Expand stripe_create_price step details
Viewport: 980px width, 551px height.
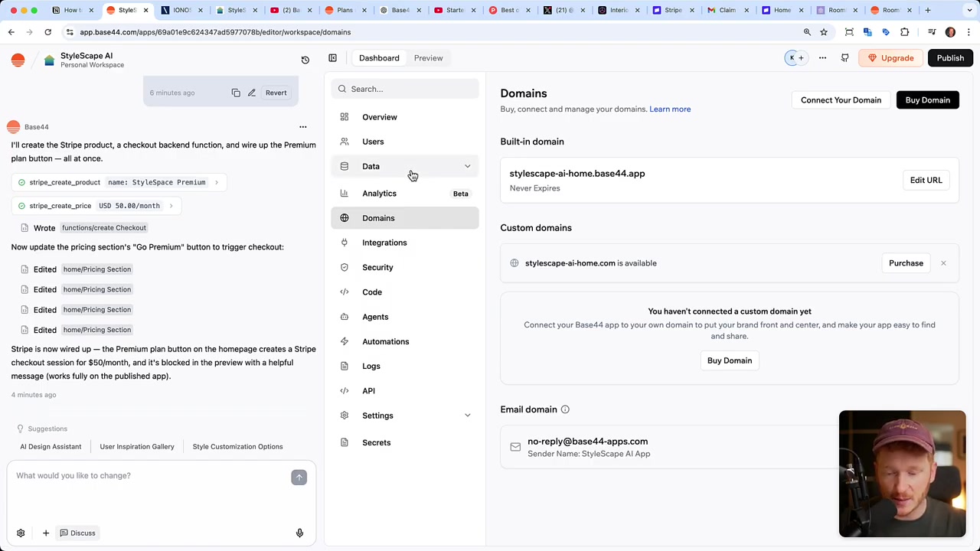click(x=171, y=206)
